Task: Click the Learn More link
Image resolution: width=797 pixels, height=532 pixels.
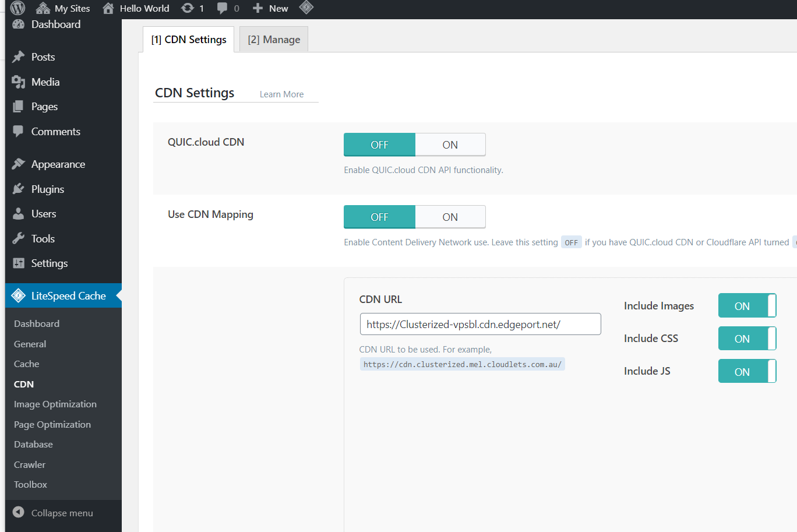Action: tap(281, 94)
